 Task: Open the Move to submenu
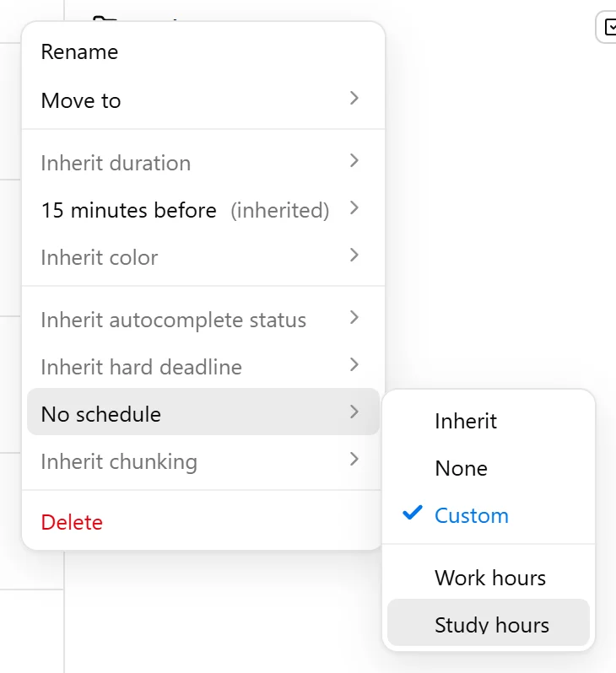[x=203, y=100]
